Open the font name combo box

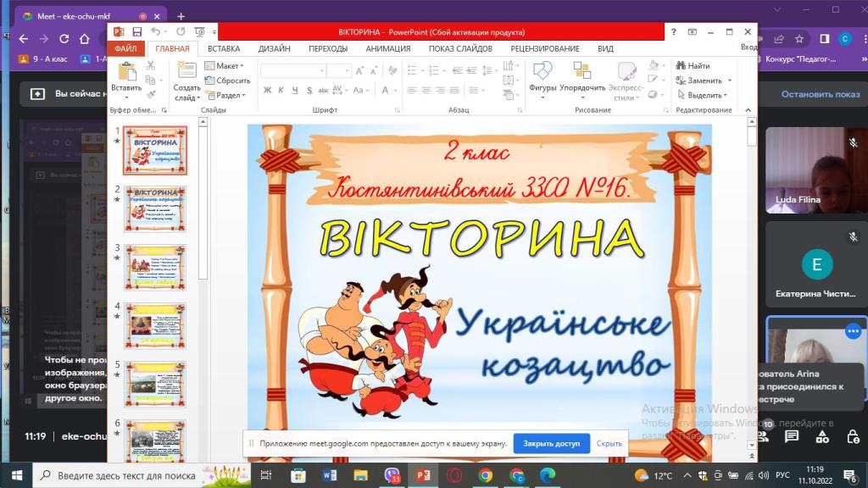tap(292, 71)
